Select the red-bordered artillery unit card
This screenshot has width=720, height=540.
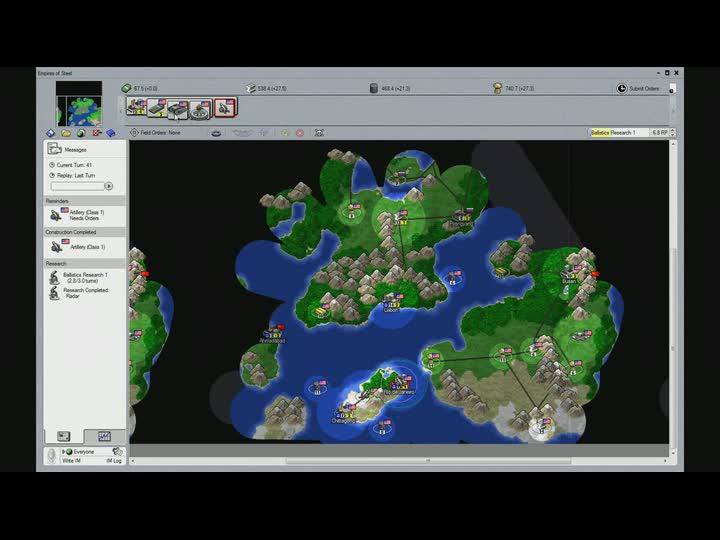pos(225,108)
